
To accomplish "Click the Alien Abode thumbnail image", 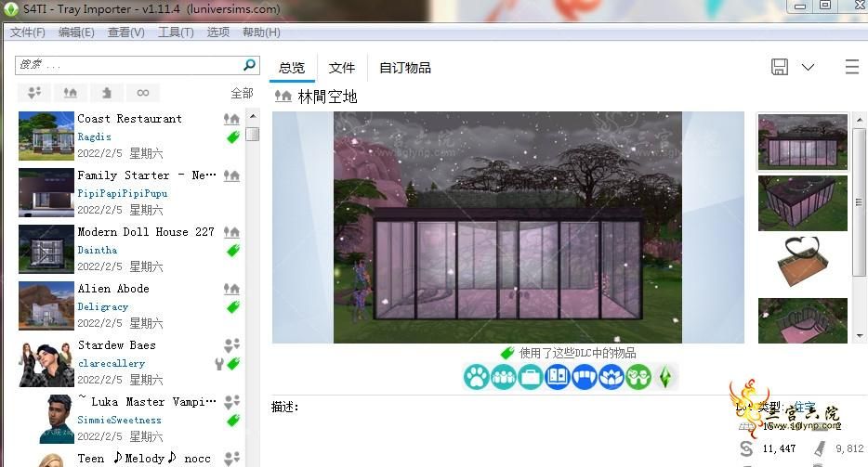I will click(46, 306).
